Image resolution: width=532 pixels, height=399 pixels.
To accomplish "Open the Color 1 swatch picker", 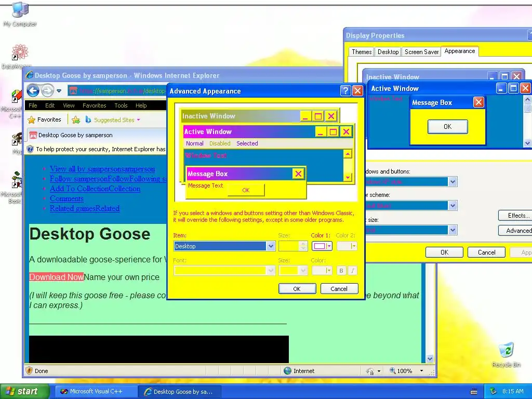I will point(322,246).
